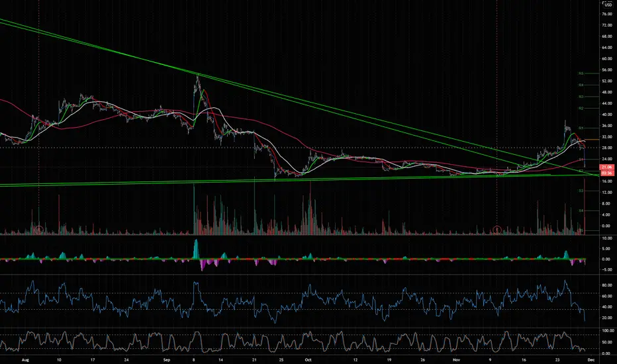The height and width of the screenshot is (364, 617).
Task: Select the R3 pivot level label
Action: 581,97
